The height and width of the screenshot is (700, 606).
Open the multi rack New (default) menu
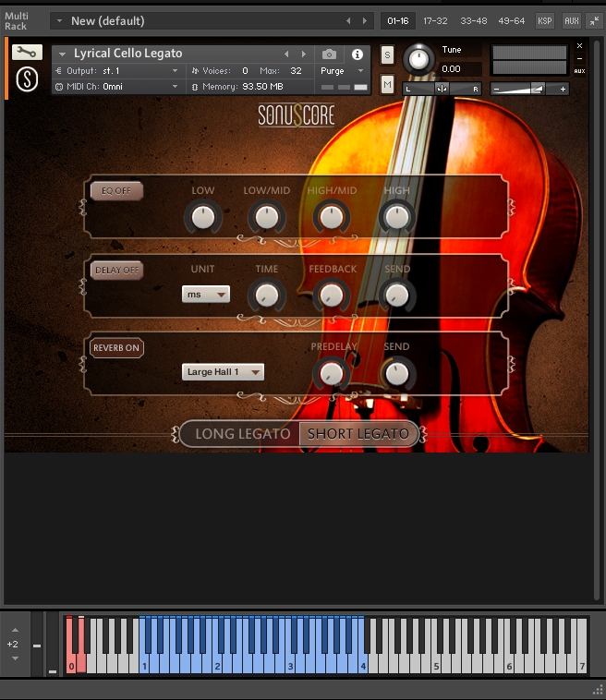pyautogui.click(x=59, y=21)
